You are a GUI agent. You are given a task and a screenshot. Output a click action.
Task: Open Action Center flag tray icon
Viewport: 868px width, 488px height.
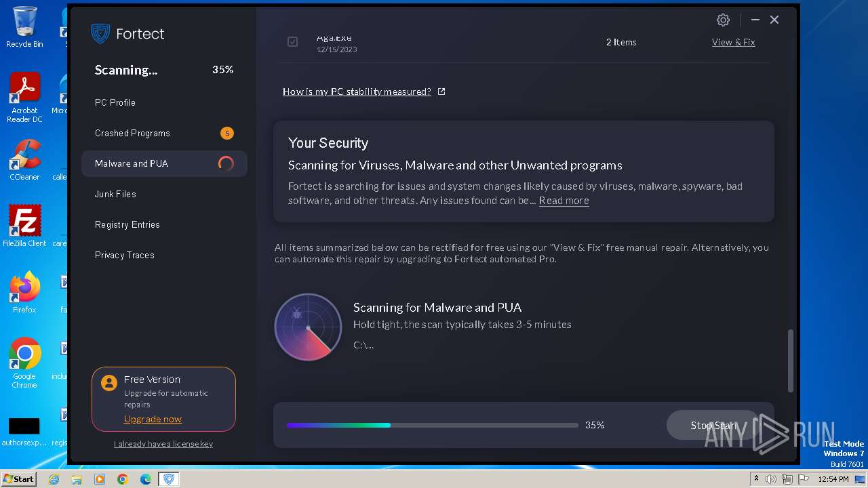[x=804, y=479]
